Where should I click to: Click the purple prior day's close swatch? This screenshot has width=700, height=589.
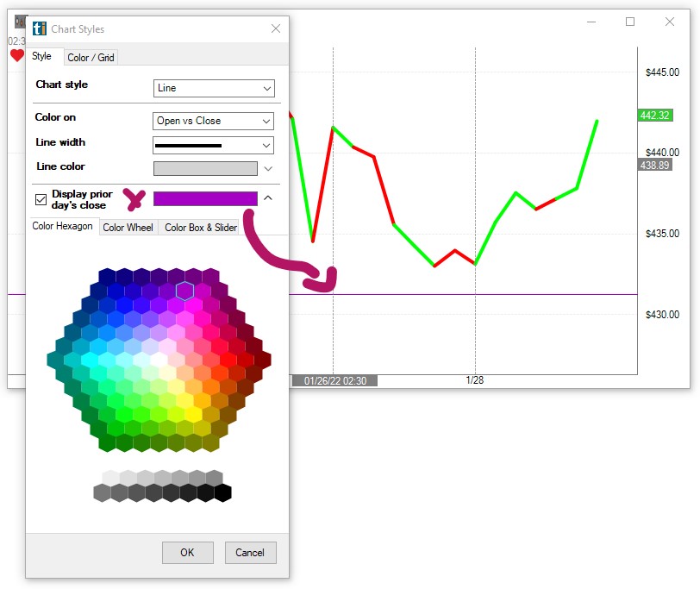tap(205, 198)
